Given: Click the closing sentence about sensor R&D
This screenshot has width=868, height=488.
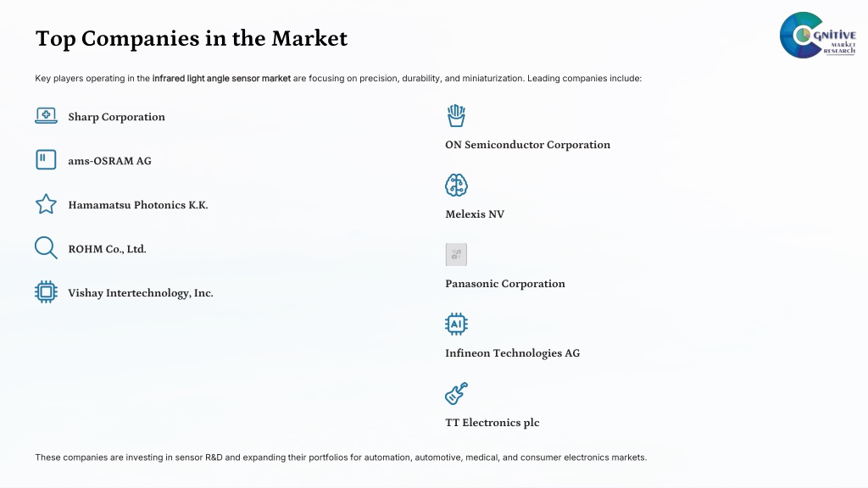Looking at the screenshot, I should tap(341, 457).
